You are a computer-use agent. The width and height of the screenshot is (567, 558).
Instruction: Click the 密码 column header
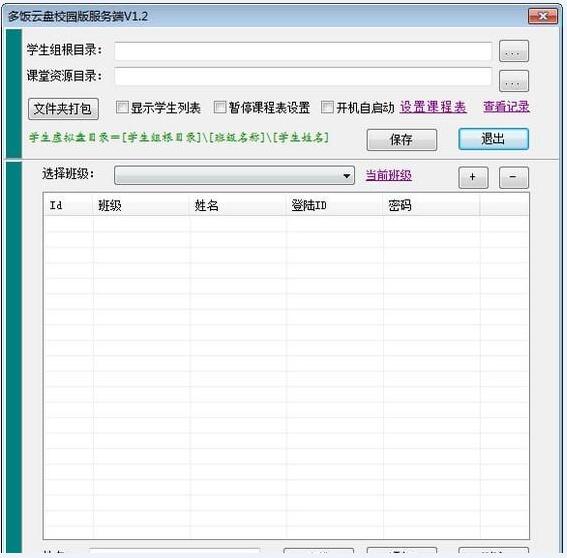pos(431,205)
